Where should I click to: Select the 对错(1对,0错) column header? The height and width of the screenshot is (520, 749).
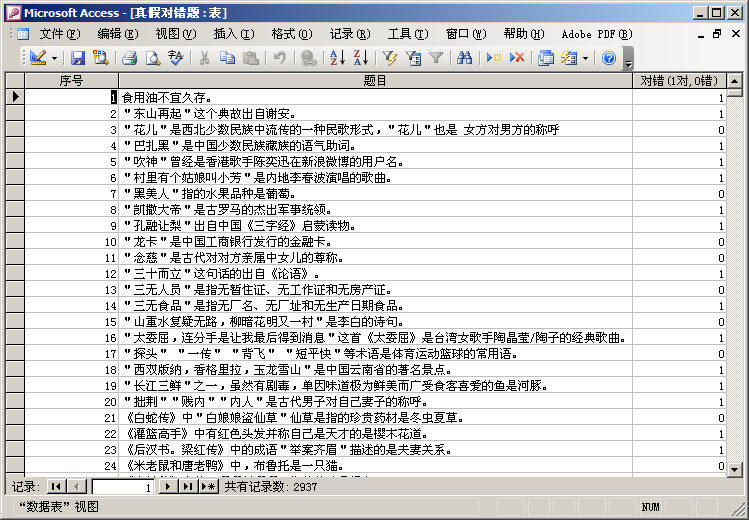point(679,81)
